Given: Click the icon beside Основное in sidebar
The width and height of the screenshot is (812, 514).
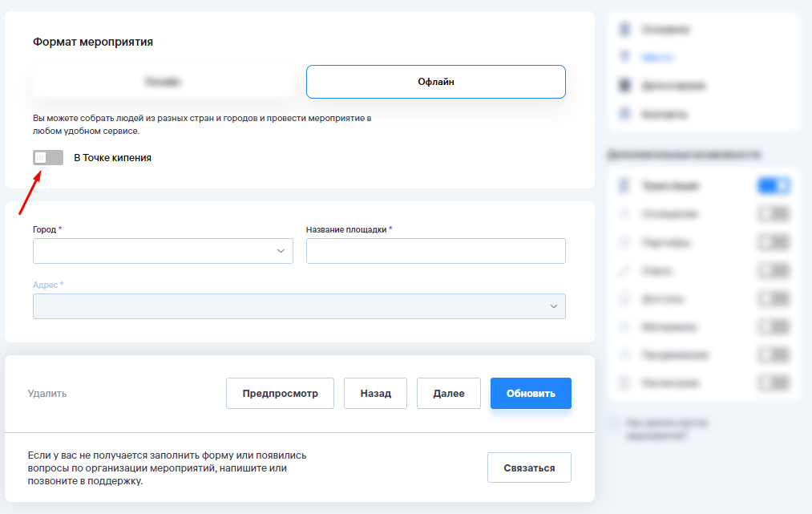Looking at the screenshot, I should tap(624, 30).
